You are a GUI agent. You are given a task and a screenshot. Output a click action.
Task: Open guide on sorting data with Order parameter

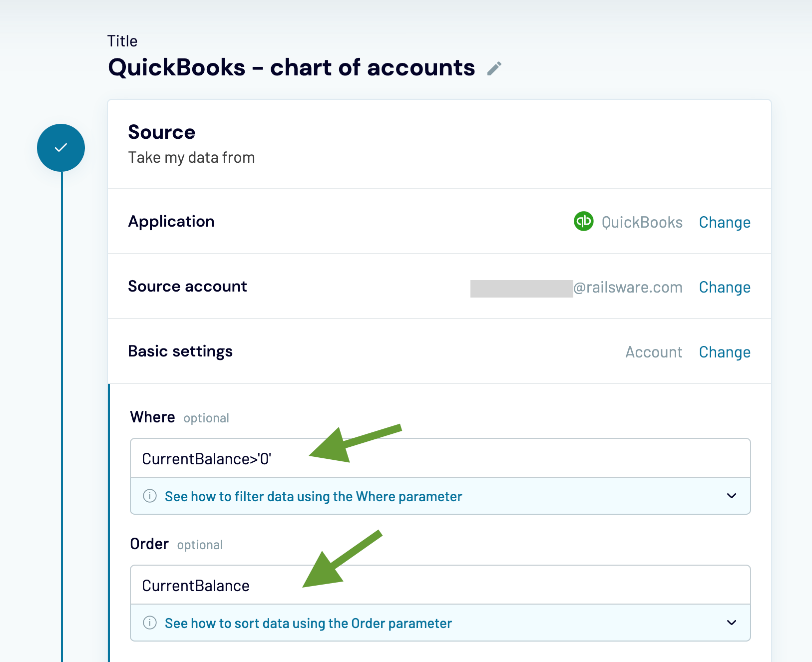[x=308, y=623]
